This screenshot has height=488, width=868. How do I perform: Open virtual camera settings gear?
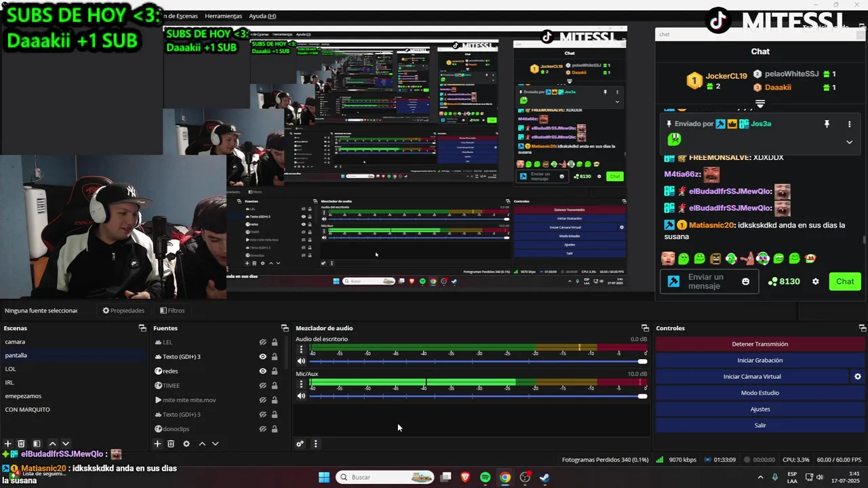click(x=858, y=376)
